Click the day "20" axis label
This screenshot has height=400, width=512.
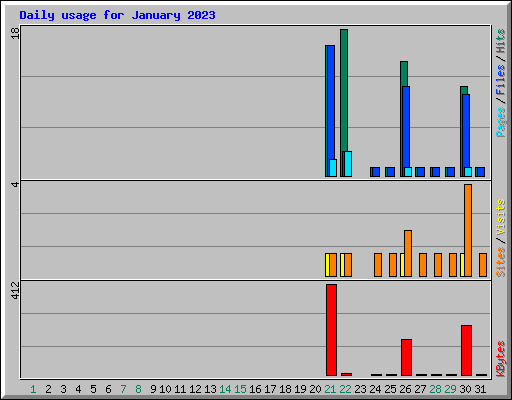point(315,389)
